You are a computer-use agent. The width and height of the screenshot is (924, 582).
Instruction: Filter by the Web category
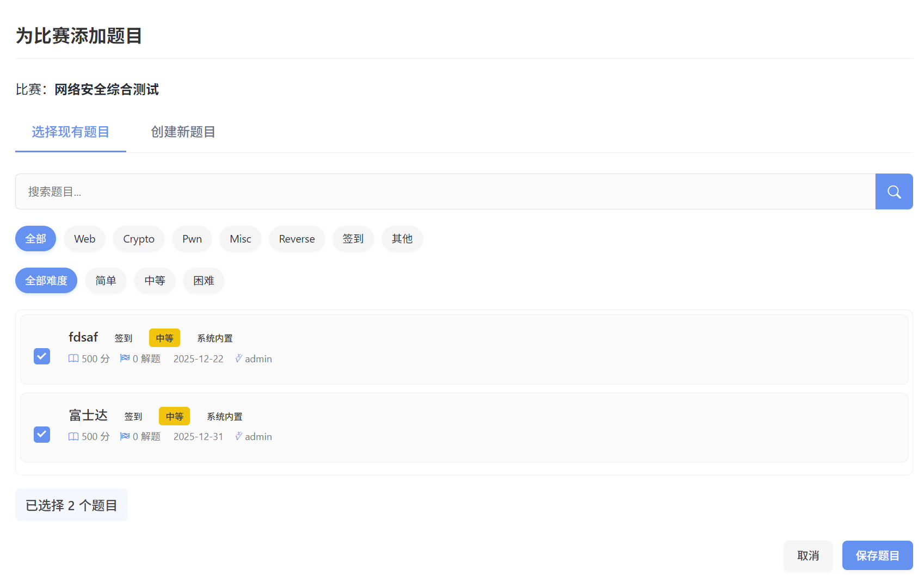pyautogui.click(x=84, y=239)
